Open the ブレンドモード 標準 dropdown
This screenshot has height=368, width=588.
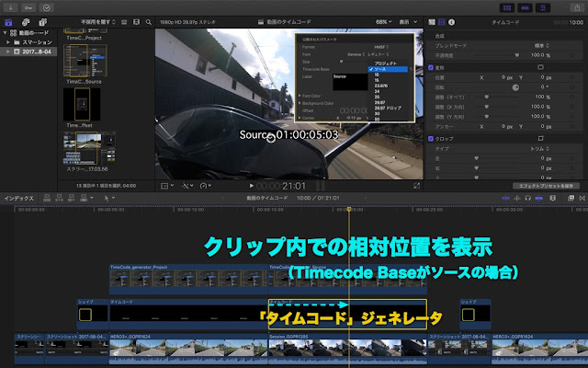[541, 45]
